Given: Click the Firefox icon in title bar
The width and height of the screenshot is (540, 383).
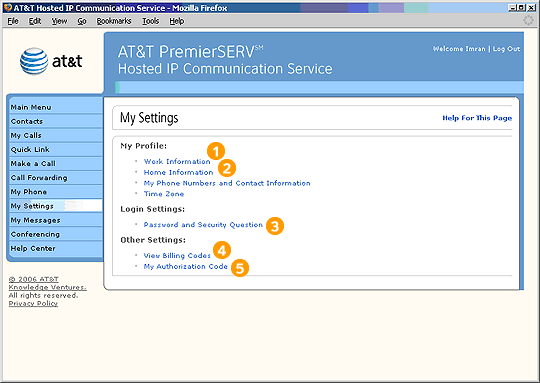Looking at the screenshot, I should pos(8,8).
